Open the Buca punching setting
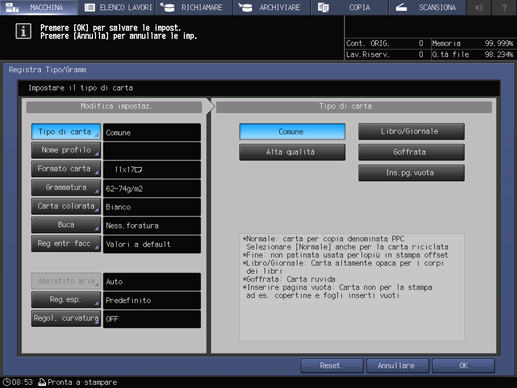517x388 pixels. pyautogui.click(x=66, y=225)
